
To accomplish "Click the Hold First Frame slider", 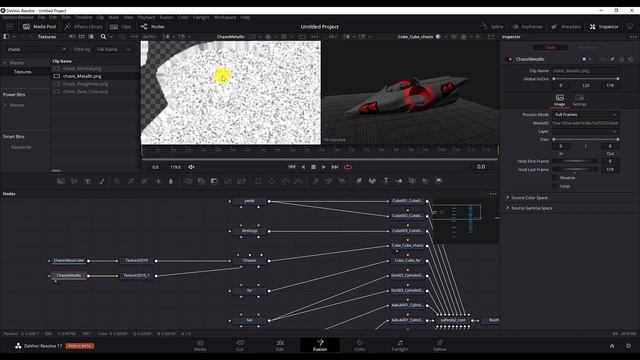I will [x=575, y=161].
